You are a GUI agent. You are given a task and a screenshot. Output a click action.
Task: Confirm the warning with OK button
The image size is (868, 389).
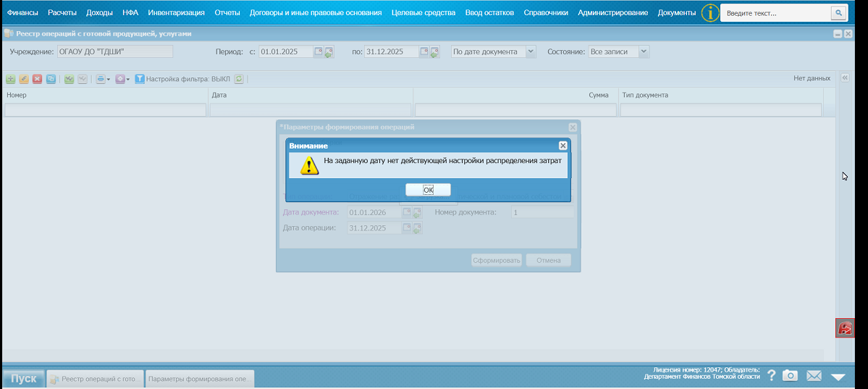pos(428,190)
